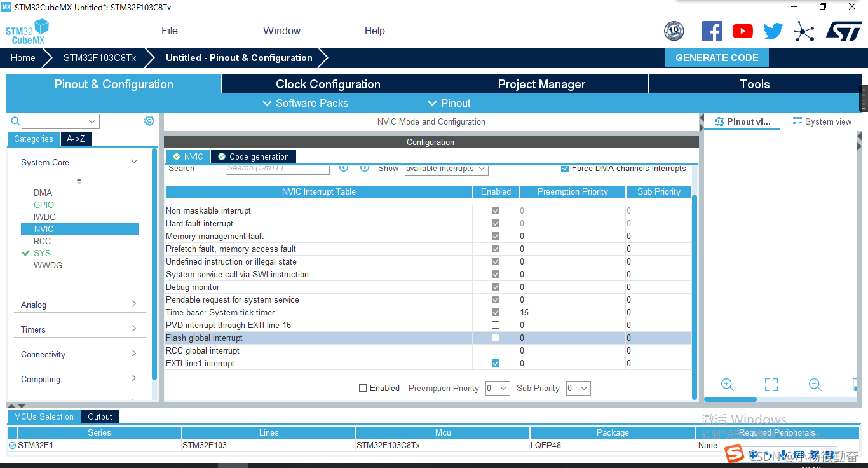Select SYS in System Core list
This screenshot has width=868, height=468.
point(42,253)
